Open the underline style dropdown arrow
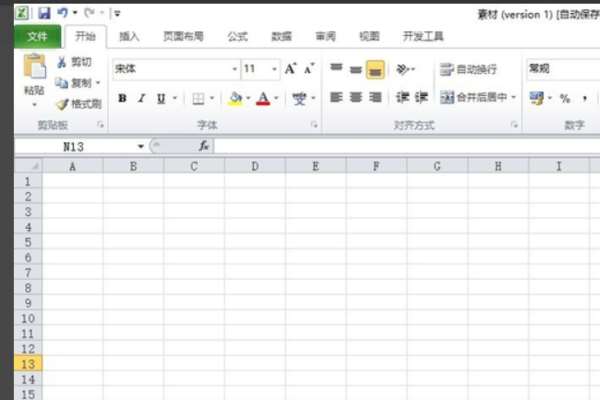 pos(175,98)
